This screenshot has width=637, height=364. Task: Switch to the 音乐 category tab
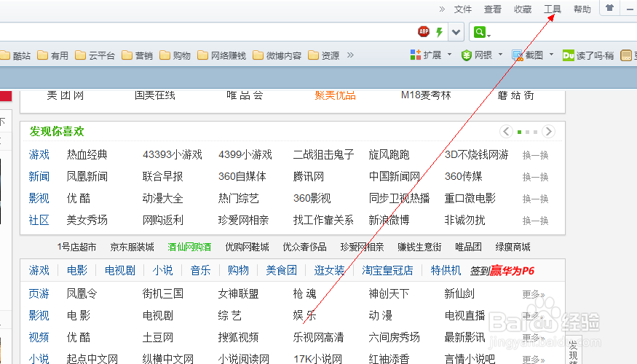coord(200,271)
